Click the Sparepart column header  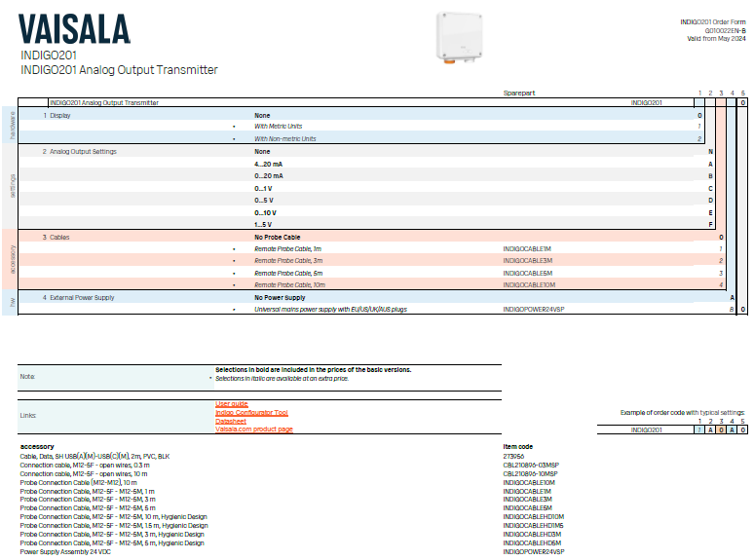point(519,93)
